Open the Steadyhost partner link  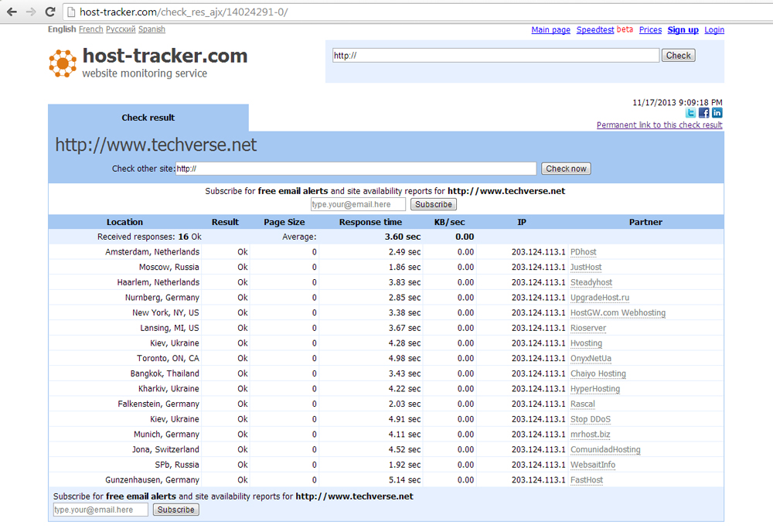pyautogui.click(x=591, y=282)
